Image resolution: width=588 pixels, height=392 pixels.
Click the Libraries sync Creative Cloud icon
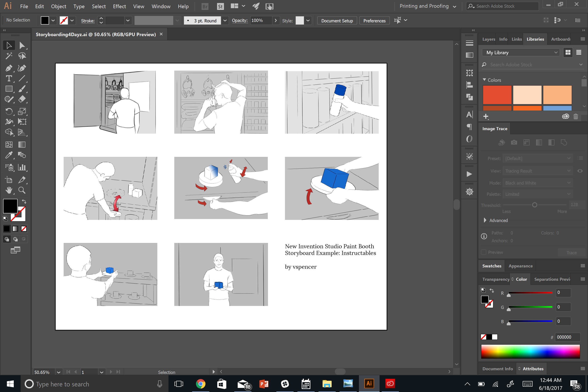(x=565, y=116)
